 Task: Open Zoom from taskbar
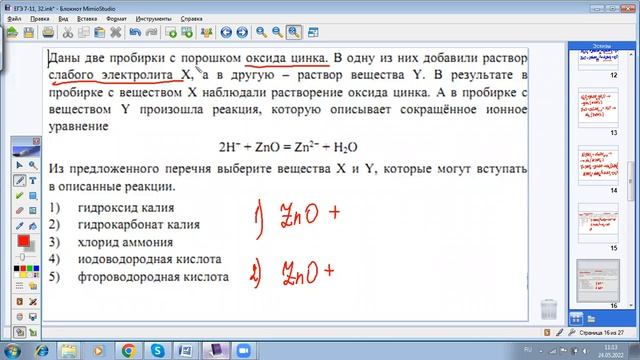[243, 351]
